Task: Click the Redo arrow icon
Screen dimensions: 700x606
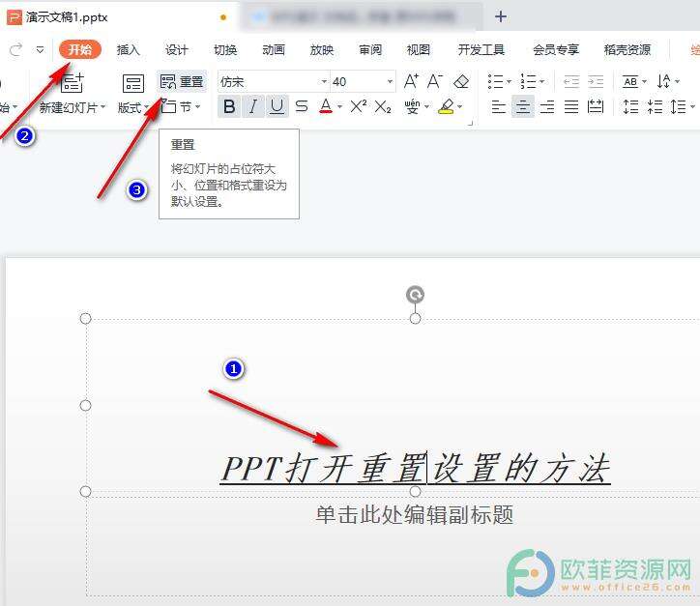Action: tap(16, 49)
